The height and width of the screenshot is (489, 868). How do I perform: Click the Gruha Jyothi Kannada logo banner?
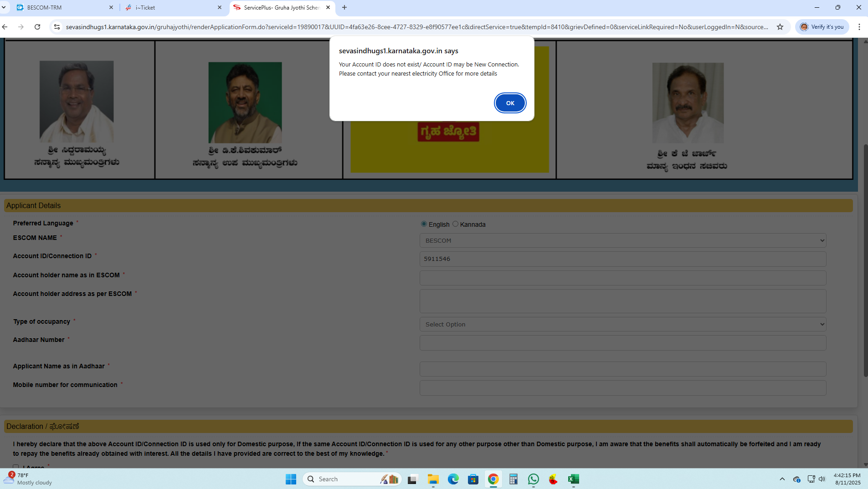point(448,132)
